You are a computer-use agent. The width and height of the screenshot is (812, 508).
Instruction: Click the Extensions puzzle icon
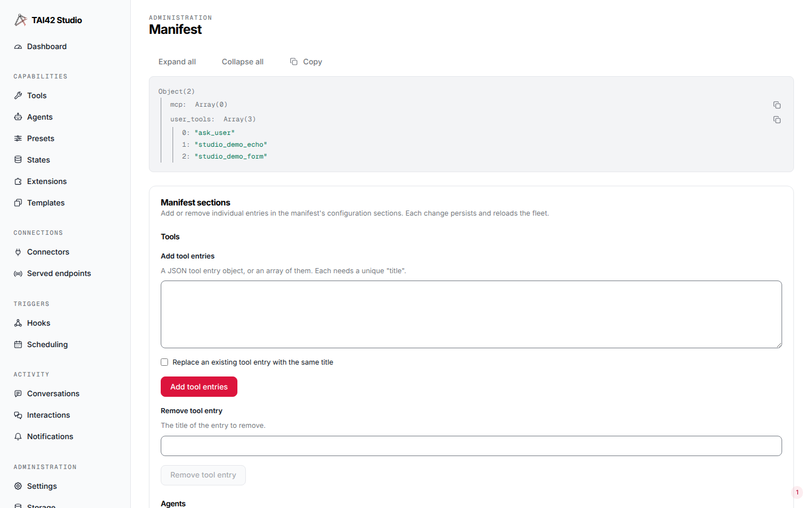(x=18, y=181)
